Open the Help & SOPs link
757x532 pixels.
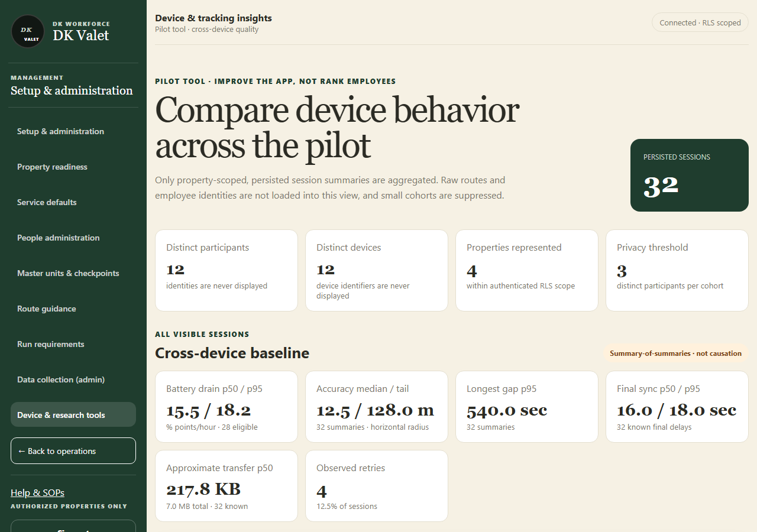pyautogui.click(x=37, y=492)
